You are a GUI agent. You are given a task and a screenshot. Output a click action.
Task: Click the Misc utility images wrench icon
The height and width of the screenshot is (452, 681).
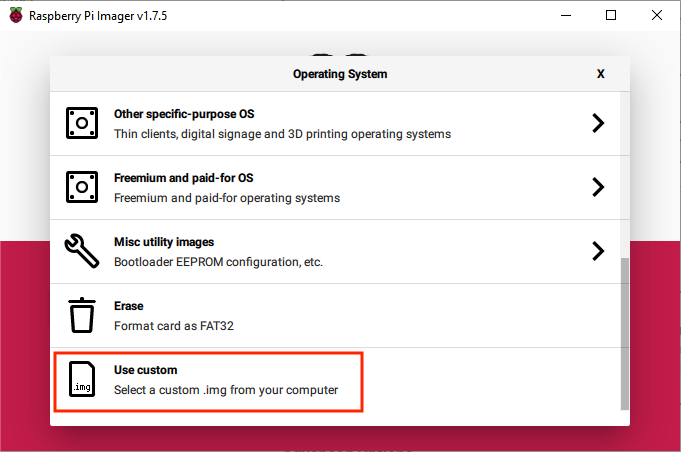point(82,251)
